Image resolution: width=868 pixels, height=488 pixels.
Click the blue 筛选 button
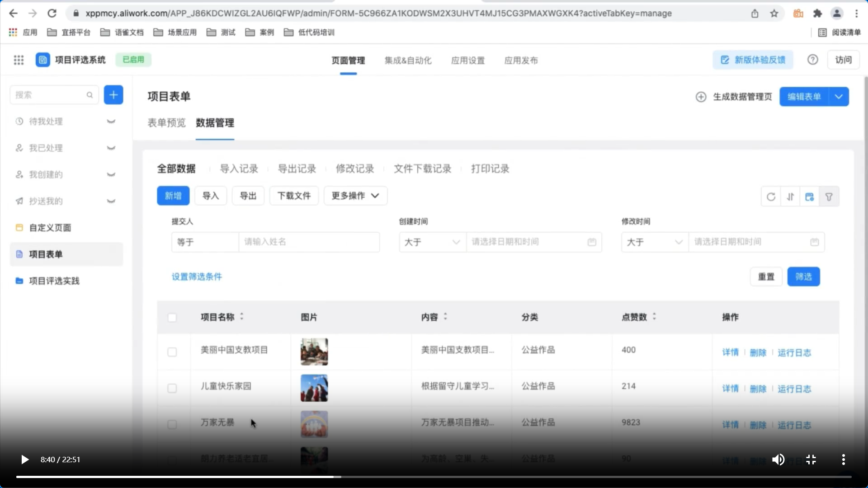803,277
